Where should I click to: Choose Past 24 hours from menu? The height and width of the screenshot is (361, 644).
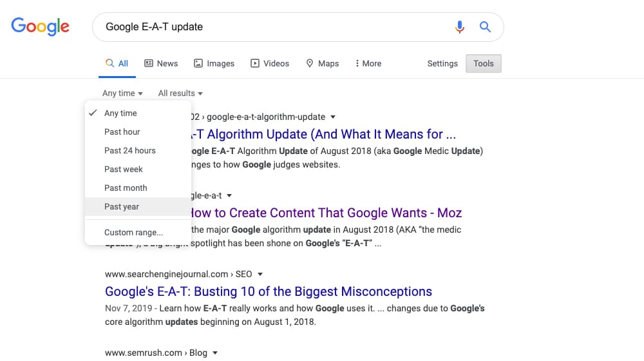coord(130,150)
